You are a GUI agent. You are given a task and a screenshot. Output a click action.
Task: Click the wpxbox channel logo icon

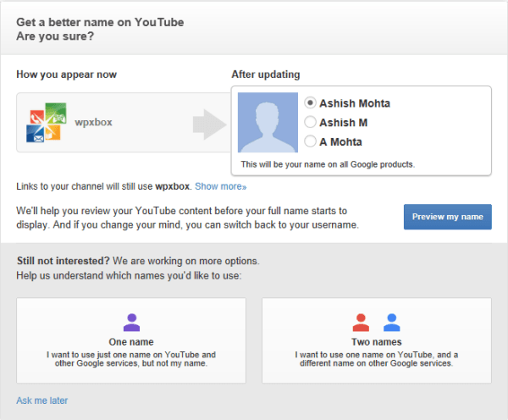47,123
